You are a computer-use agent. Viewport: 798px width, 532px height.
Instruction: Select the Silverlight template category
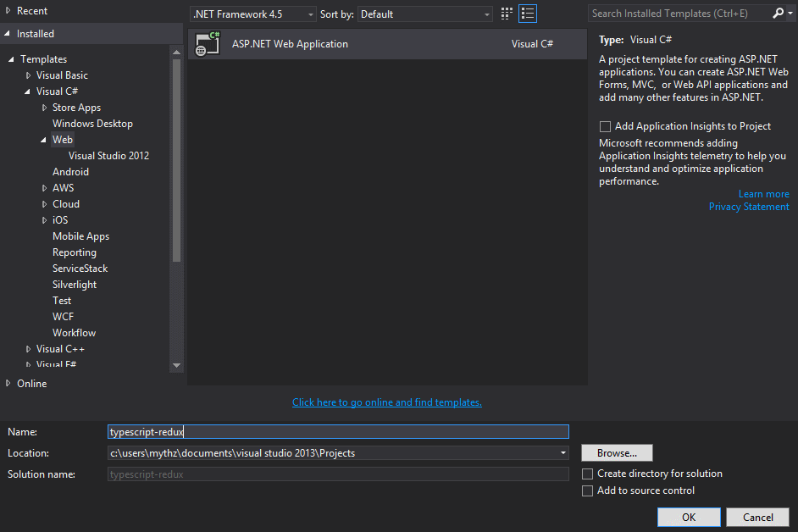[75, 285]
